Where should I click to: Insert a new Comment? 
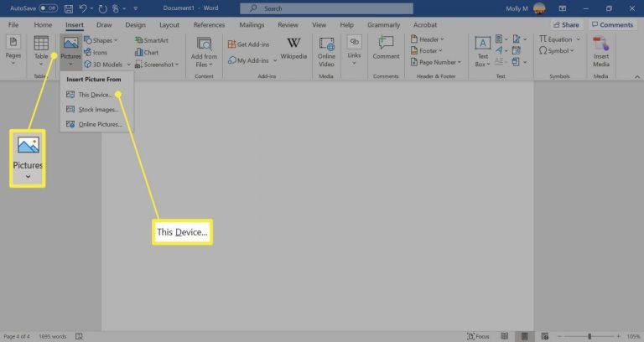coord(386,48)
